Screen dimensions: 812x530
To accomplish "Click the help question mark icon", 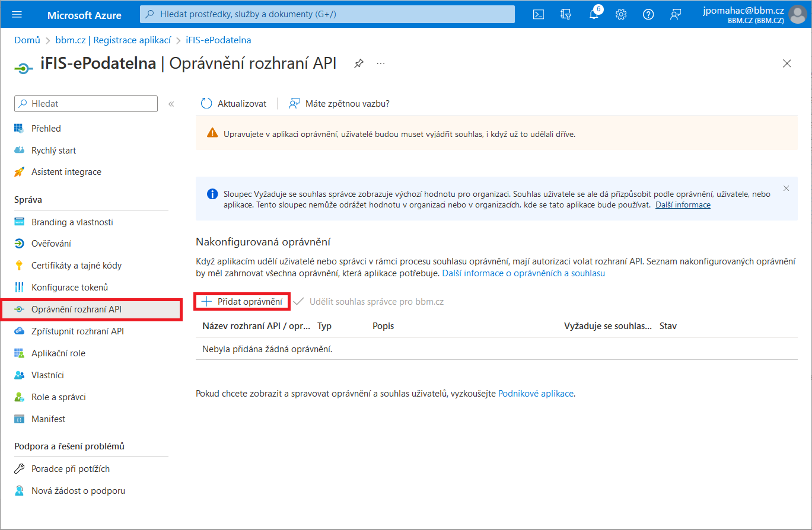I will point(648,14).
